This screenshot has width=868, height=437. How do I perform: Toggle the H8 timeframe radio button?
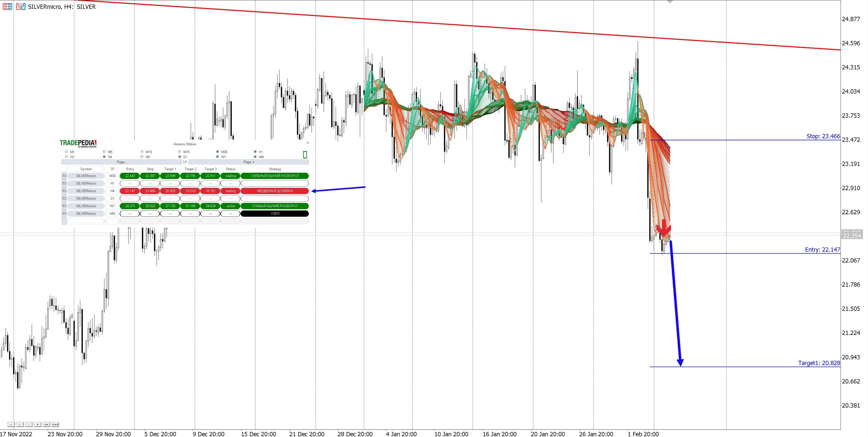(x=142, y=157)
